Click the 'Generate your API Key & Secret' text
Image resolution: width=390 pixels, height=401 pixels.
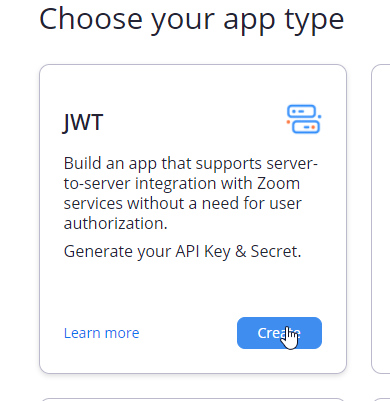click(182, 252)
